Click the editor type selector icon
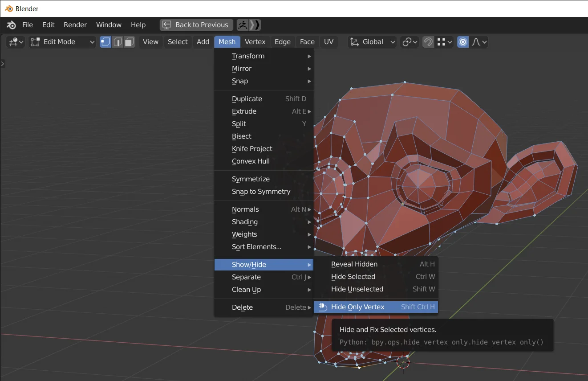Viewport: 588px width, 381px height. pyautogui.click(x=13, y=41)
